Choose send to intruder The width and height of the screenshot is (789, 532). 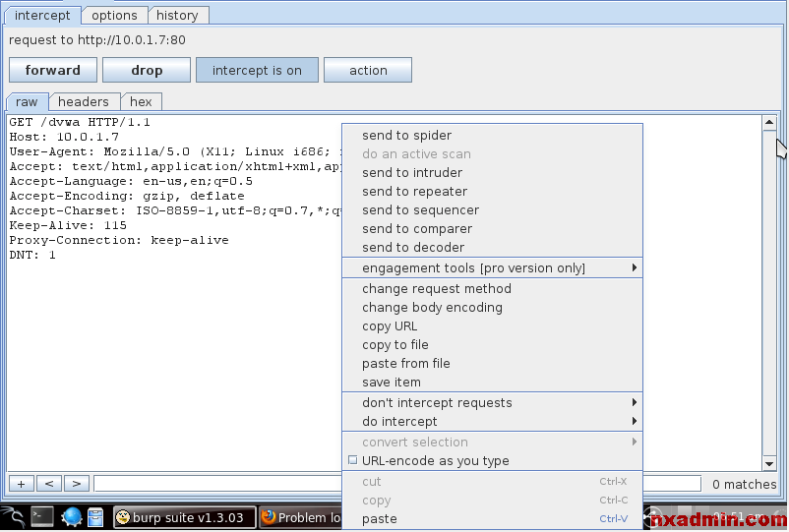coord(492,172)
